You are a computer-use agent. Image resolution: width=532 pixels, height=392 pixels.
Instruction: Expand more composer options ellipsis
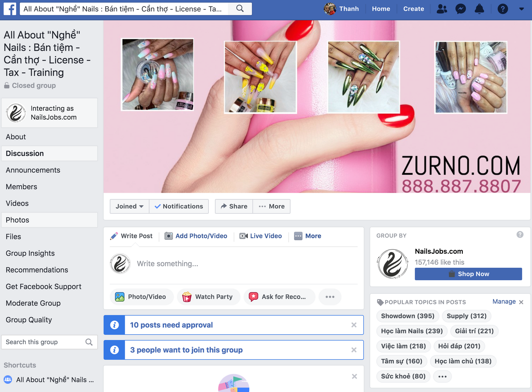click(x=330, y=297)
